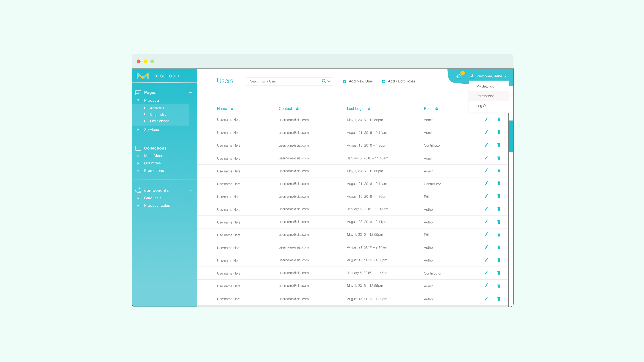The height and width of the screenshot is (362, 644).
Task: Click the vertical scrollbar thumb of user table
Action: [x=511, y=136]
